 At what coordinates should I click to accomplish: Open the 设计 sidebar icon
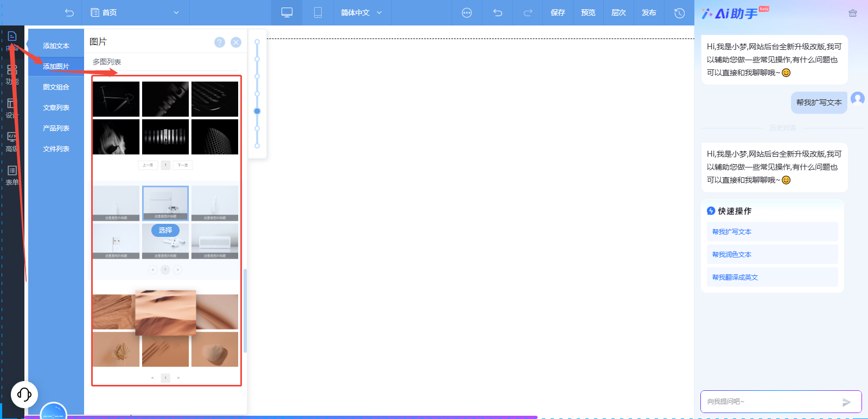12,103
